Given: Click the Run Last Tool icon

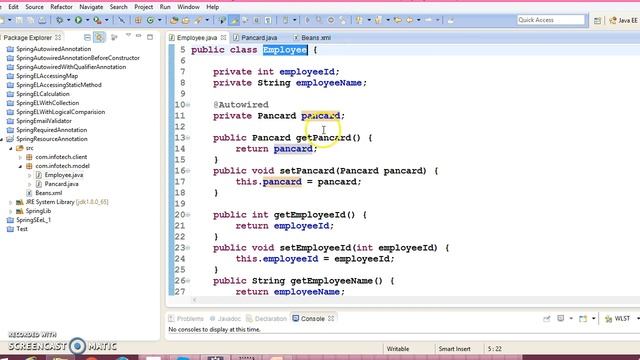Looking at the screenshot, I should point(97,20).
